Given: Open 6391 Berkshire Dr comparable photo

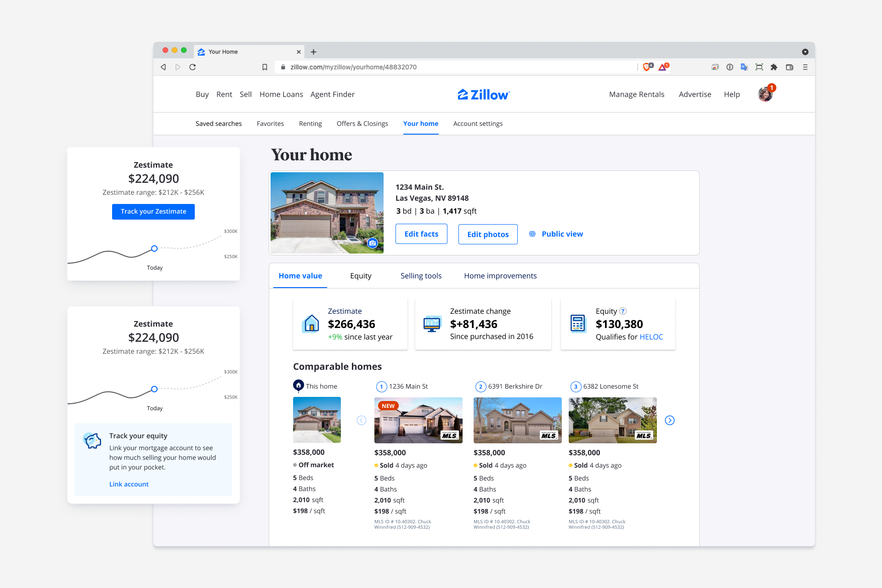Looking at the screenshot, I should pyautogui.click(x=518, y=420).
